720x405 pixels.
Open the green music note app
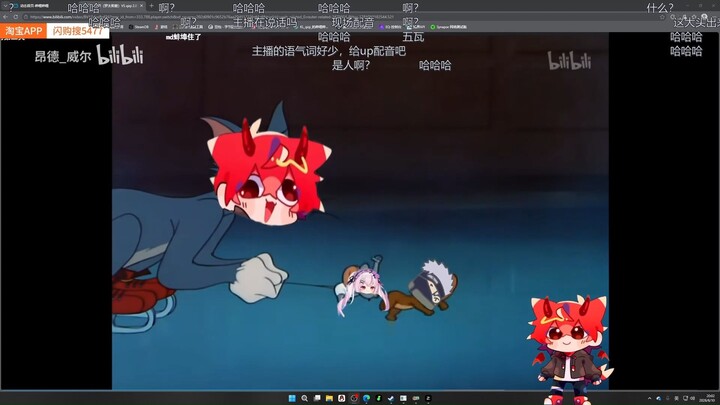pos(378,398)
